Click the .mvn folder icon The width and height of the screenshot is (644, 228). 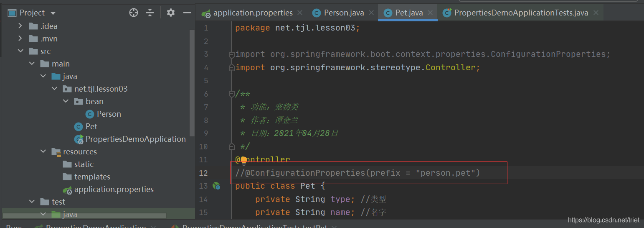click(x=33, y=38)
